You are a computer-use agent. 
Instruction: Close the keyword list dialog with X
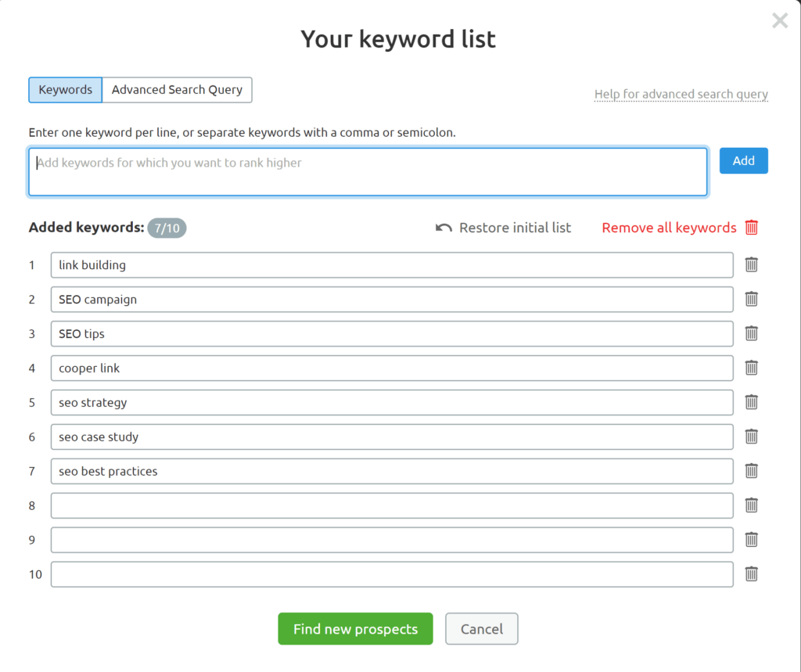[780, 21]
